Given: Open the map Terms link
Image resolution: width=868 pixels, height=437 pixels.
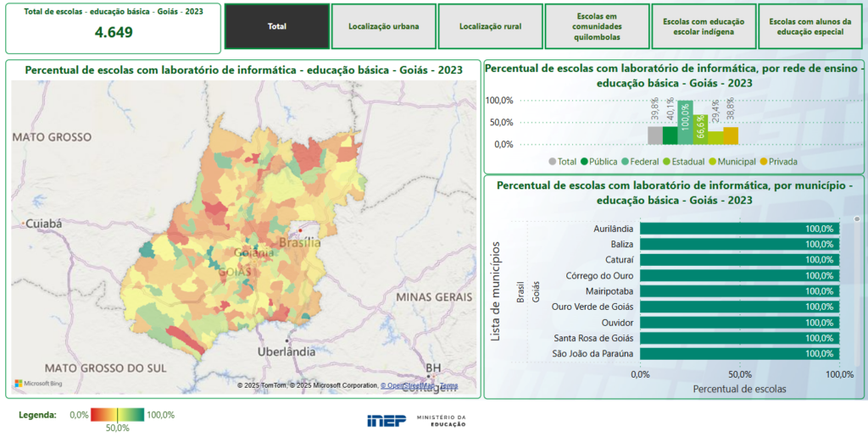Looking at the screenshot, I should [x=449, y=385].
